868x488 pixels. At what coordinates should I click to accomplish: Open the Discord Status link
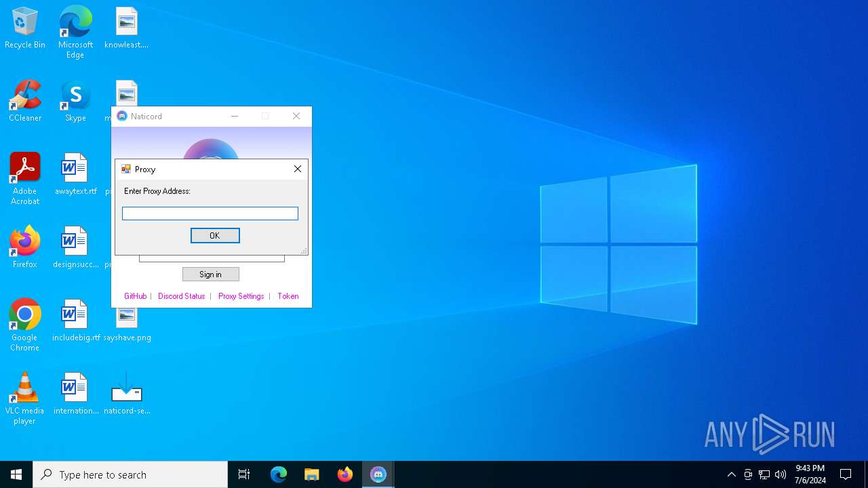182,296
